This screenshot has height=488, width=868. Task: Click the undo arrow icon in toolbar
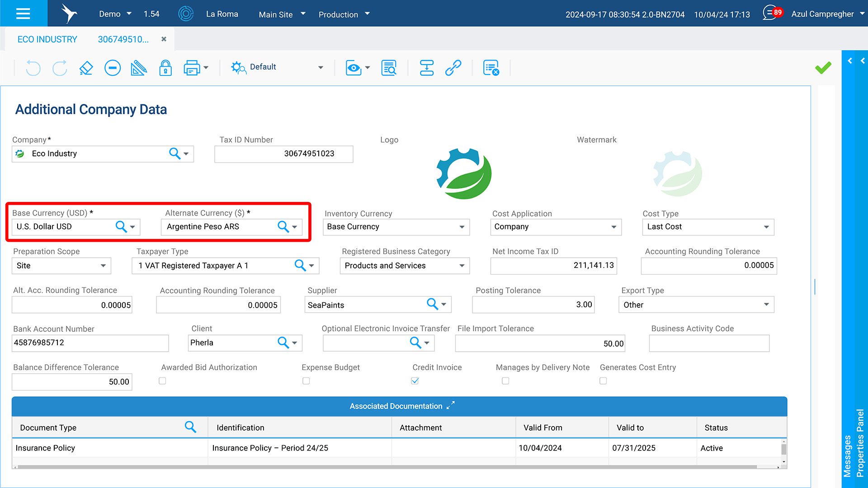[x=33, y=68]
